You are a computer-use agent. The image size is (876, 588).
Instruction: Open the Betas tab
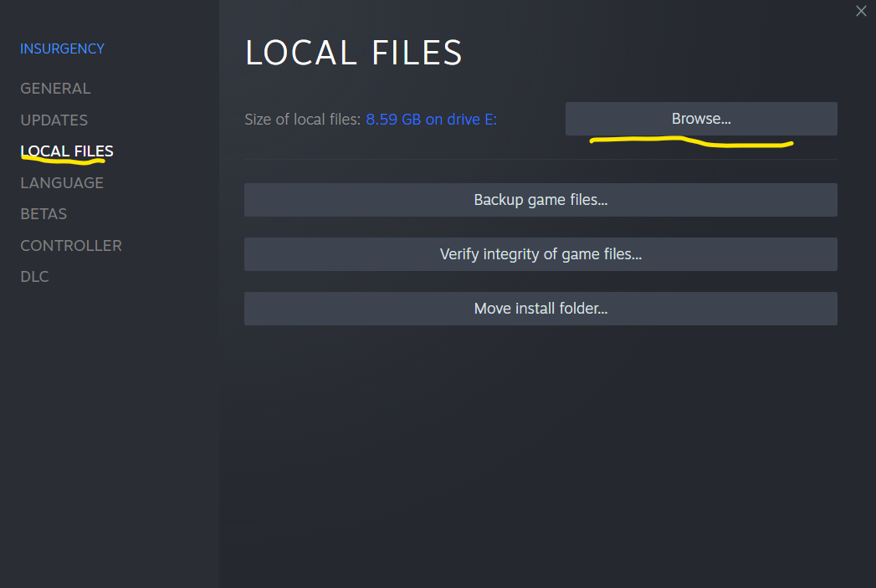[x=44, y=214]
